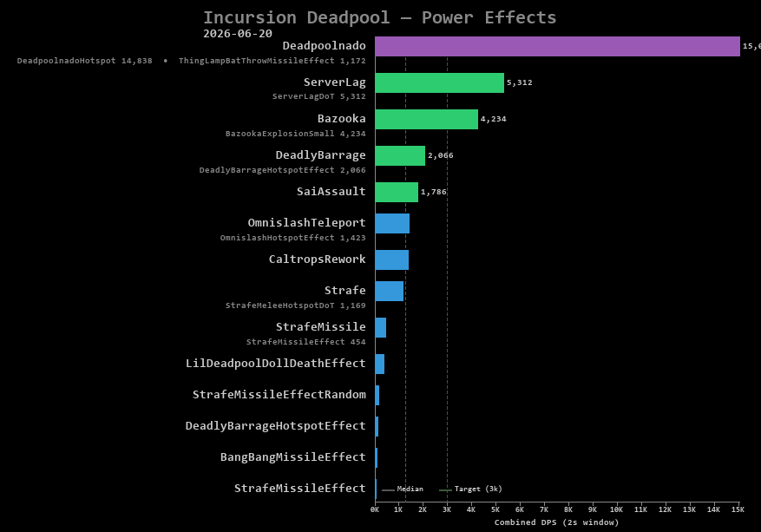Viewport: 761px width, 532px height.
Task: Click the ServerLag row label
Action: pyautogui.click(x=334, y=82)
